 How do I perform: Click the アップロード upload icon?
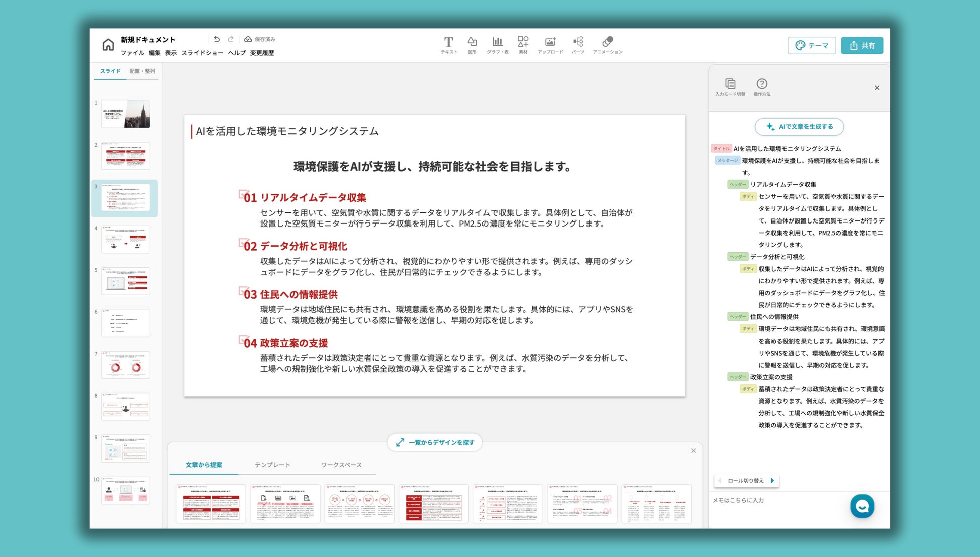550,44
